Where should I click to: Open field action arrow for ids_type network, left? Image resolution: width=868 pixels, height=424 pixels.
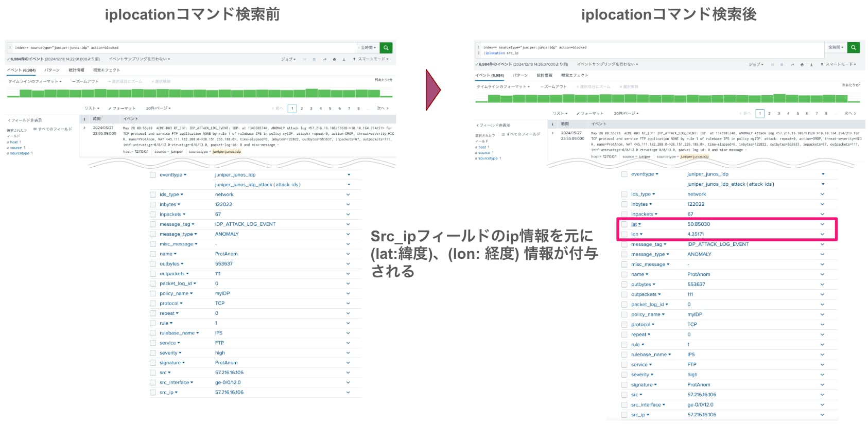coord(348,195)
